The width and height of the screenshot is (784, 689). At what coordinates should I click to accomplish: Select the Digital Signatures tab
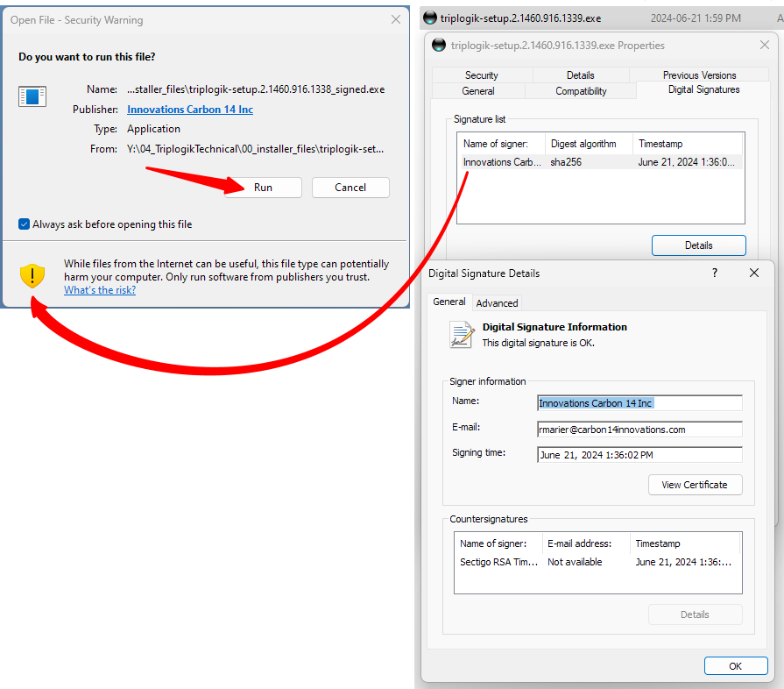(x=703, y=89)
